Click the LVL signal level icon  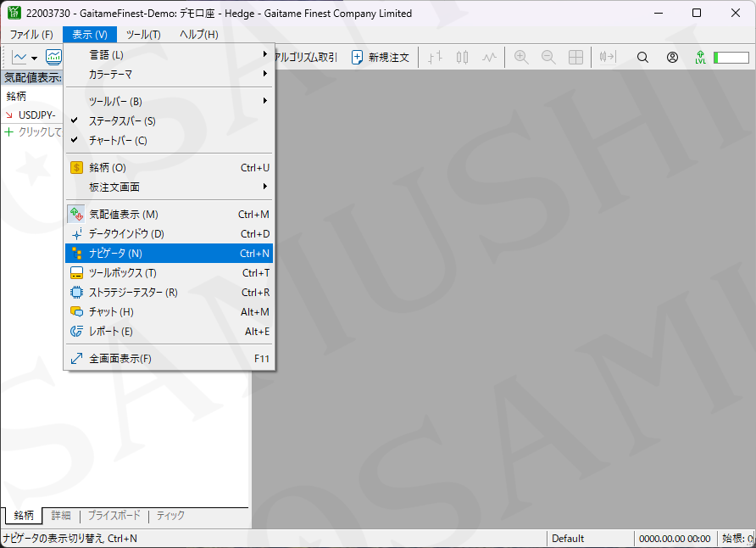(x=700, y=58)
